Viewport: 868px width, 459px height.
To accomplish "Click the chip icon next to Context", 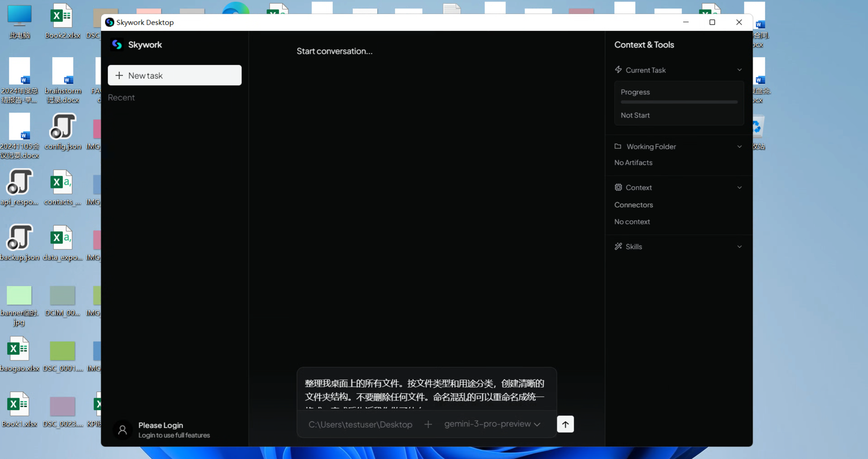I will click(619, 187).
